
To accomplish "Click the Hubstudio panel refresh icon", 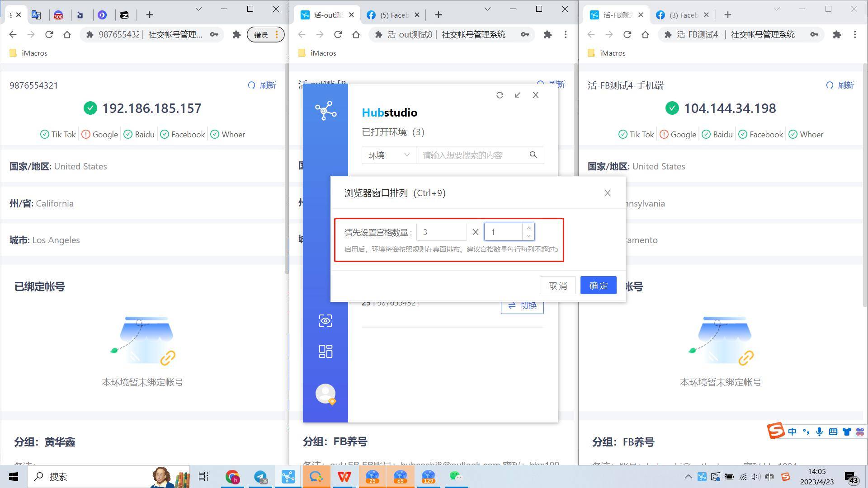I will 500,95.
